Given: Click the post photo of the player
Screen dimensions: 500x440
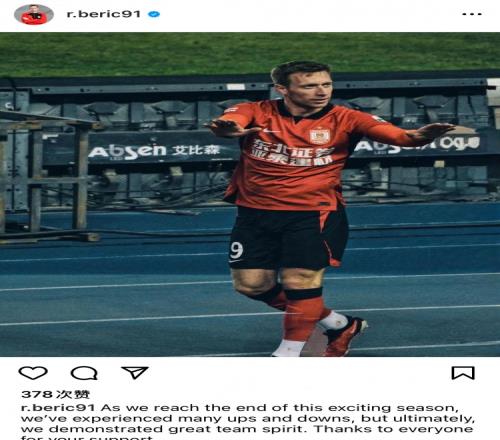Looking at the screenshot, I should [x=250, y=194].
